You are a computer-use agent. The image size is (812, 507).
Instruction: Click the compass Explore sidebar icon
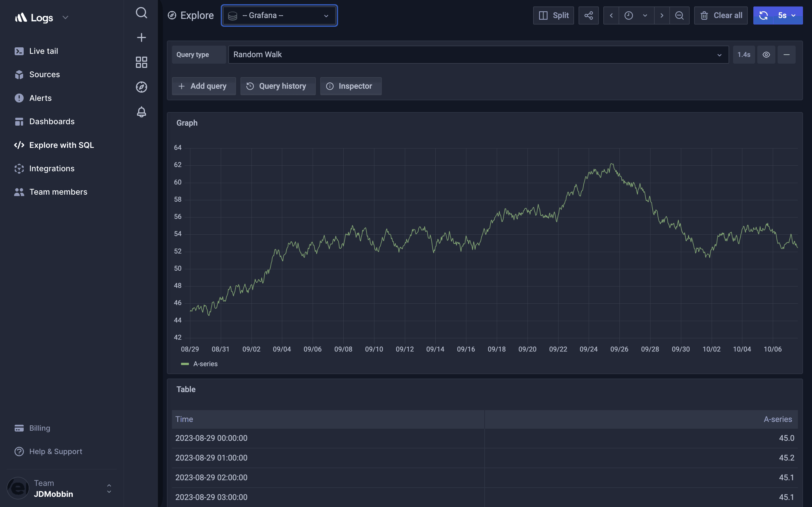141,87
